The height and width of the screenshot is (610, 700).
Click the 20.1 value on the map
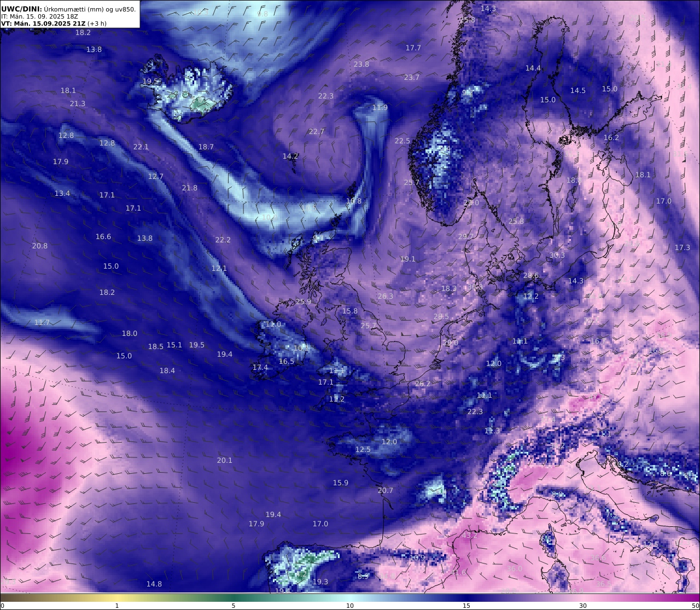pyautogui.click(x=225, y=460)
